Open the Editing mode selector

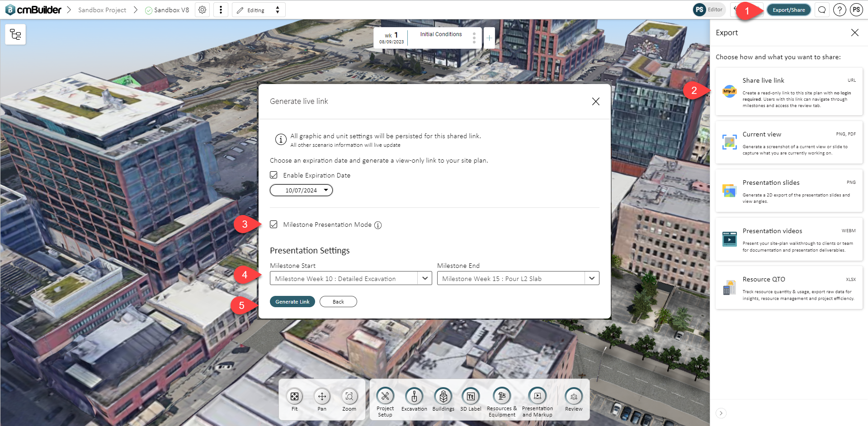pyautogui.click(x=259, y=10)
